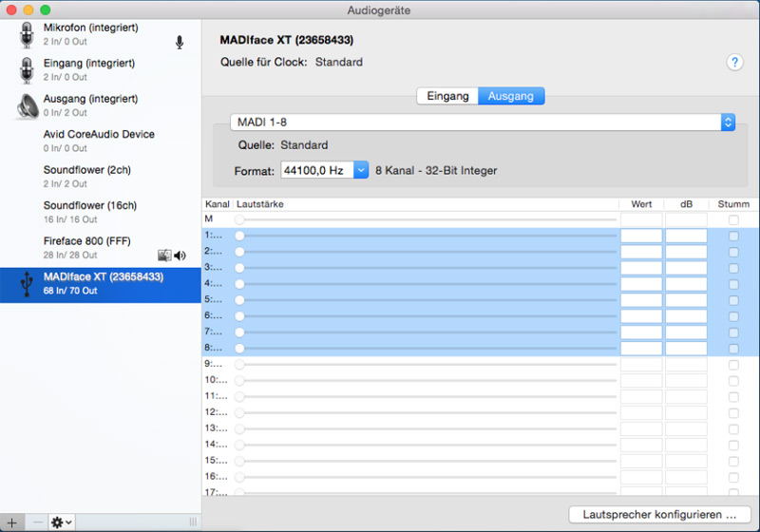Mute channel 9 using the Stumm checkbox

tap(732, 364)
